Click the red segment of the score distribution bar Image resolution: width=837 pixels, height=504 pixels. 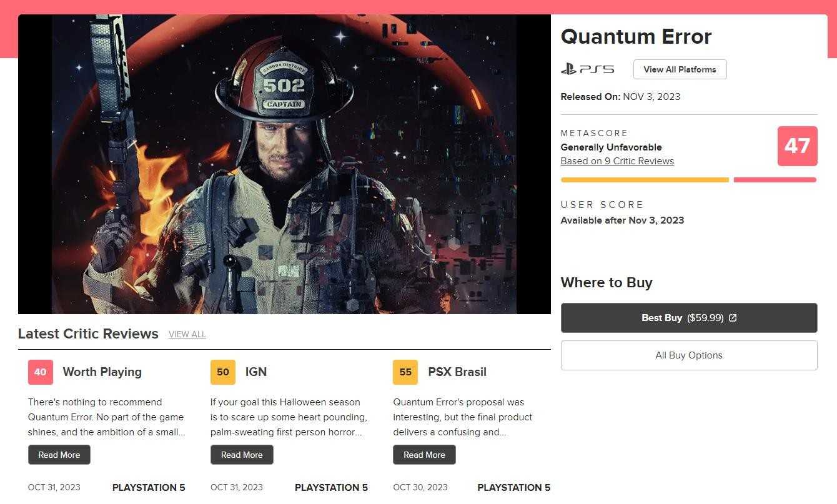tap(775, 180)
